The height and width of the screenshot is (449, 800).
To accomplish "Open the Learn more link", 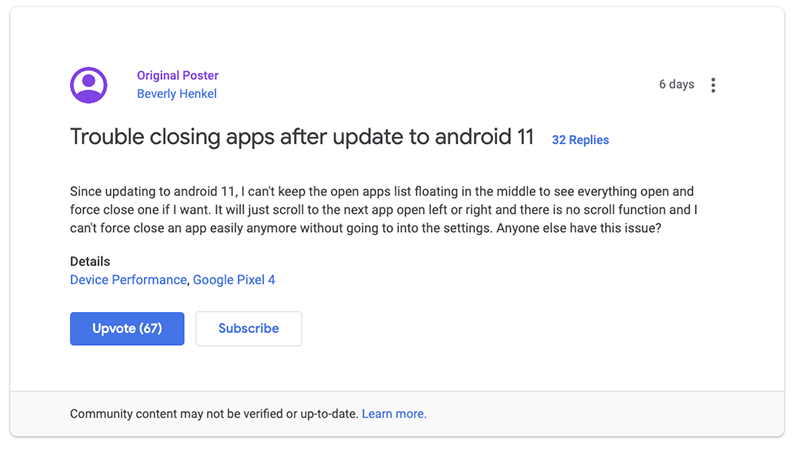I will [394, 414].
